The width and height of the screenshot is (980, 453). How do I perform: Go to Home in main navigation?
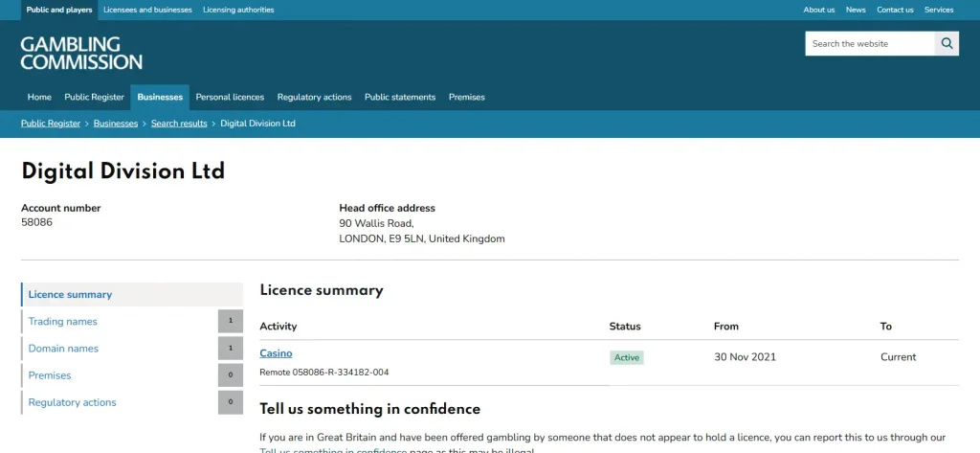tap(39, 97)
